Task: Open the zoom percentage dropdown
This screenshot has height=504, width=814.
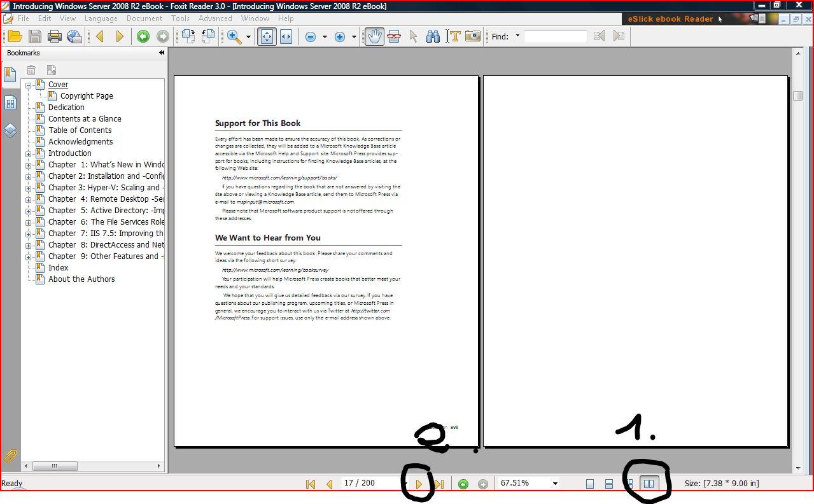Action: click(x=555, y=484)
